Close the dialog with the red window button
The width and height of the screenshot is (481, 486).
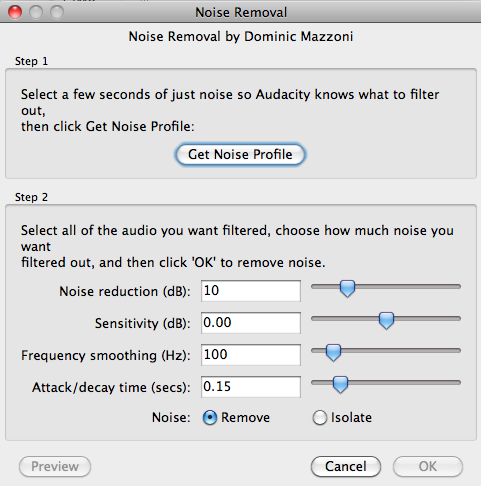point(15,12)
